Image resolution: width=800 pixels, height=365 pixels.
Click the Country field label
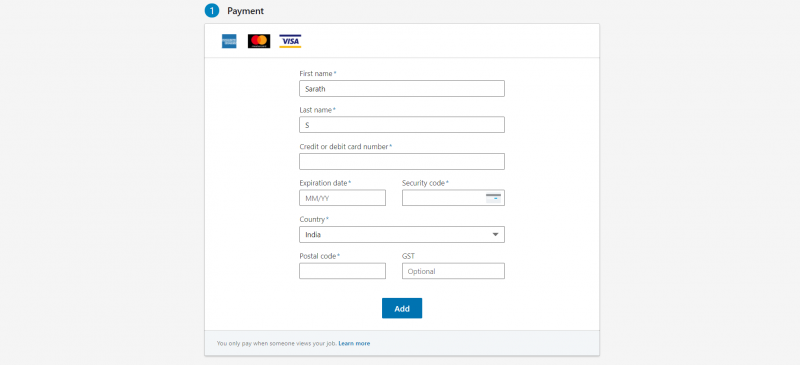pyautogui.click(x=314, y=220)
